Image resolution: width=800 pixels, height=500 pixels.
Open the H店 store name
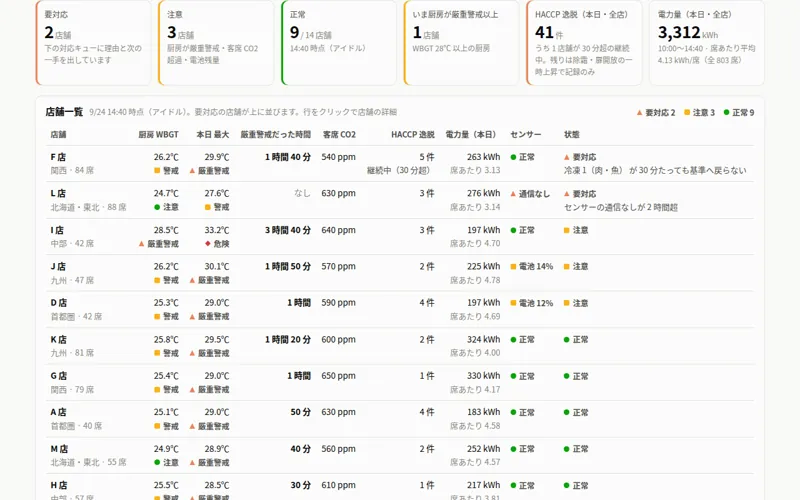tap(59, 485)
